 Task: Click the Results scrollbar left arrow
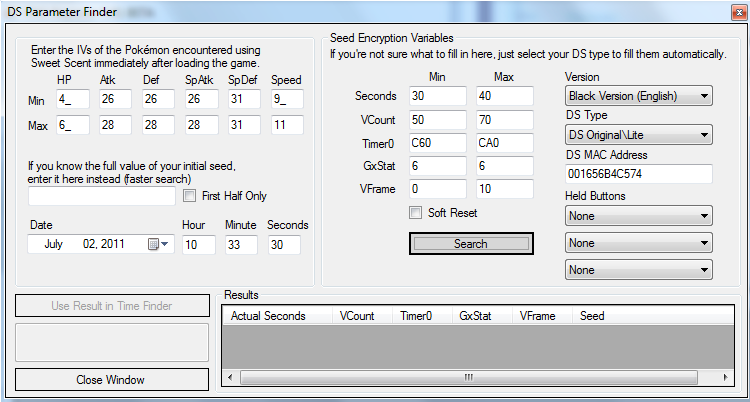(229, 377)
